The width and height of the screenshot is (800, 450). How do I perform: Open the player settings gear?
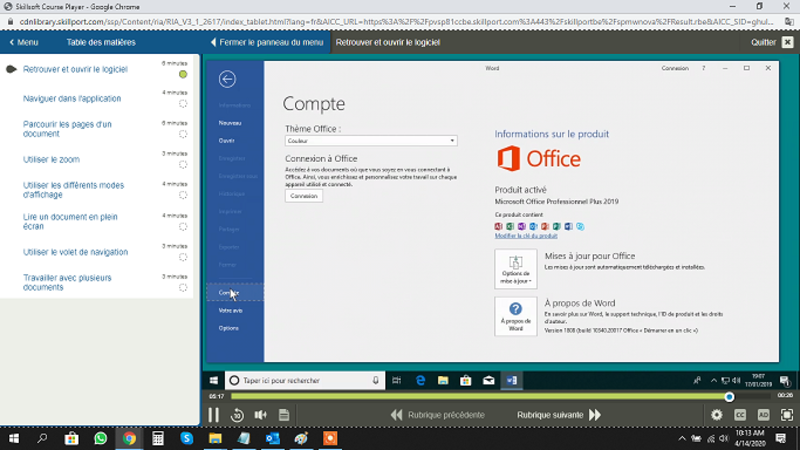click(x=717, y=415)
